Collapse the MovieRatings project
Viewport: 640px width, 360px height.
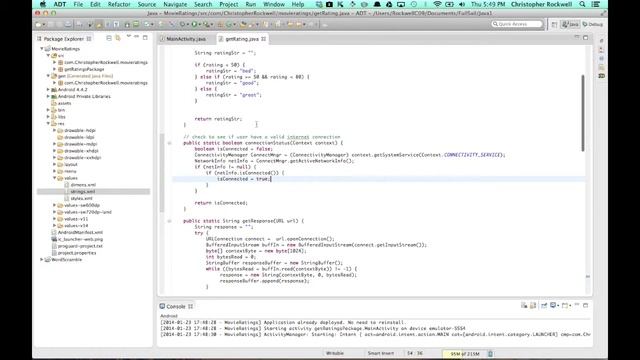click(x=42, y=49)
